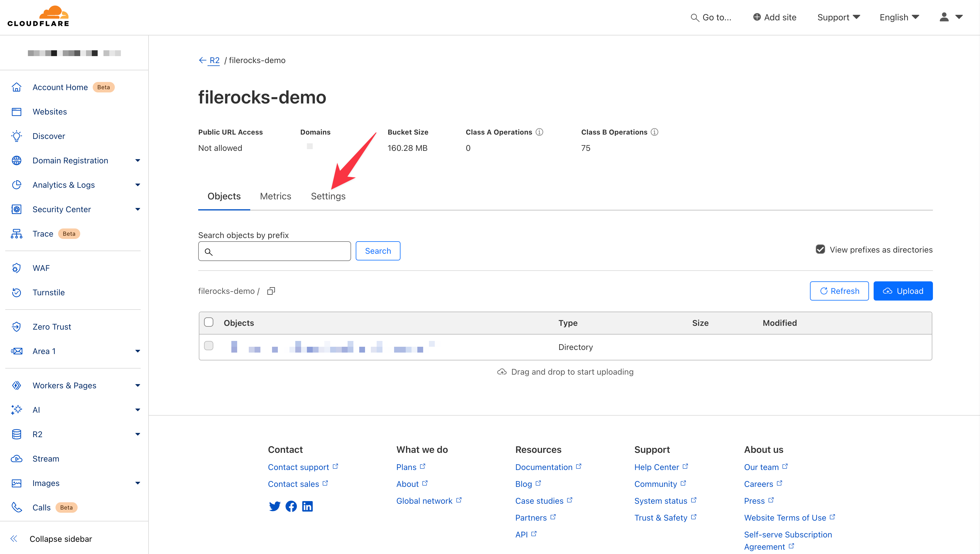Click the R2 database icon in sidebar
980x554 pixels.
point(16,434)
